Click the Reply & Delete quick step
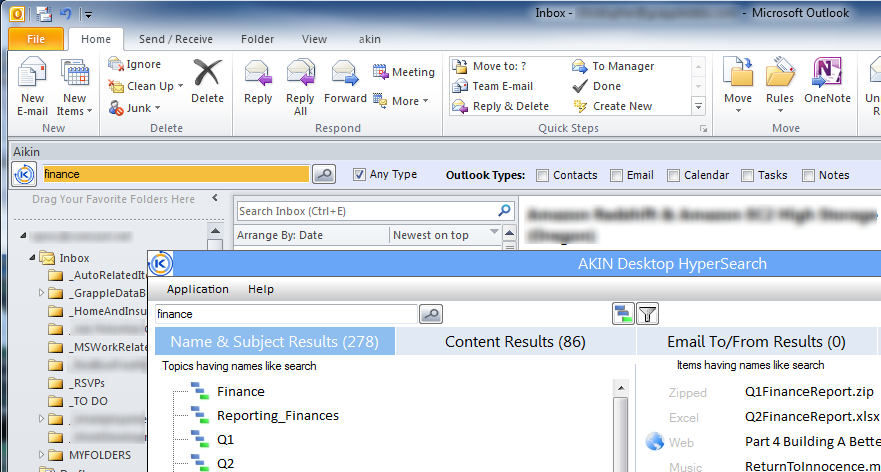Screen dimensions: 881x472 (510, 106)
